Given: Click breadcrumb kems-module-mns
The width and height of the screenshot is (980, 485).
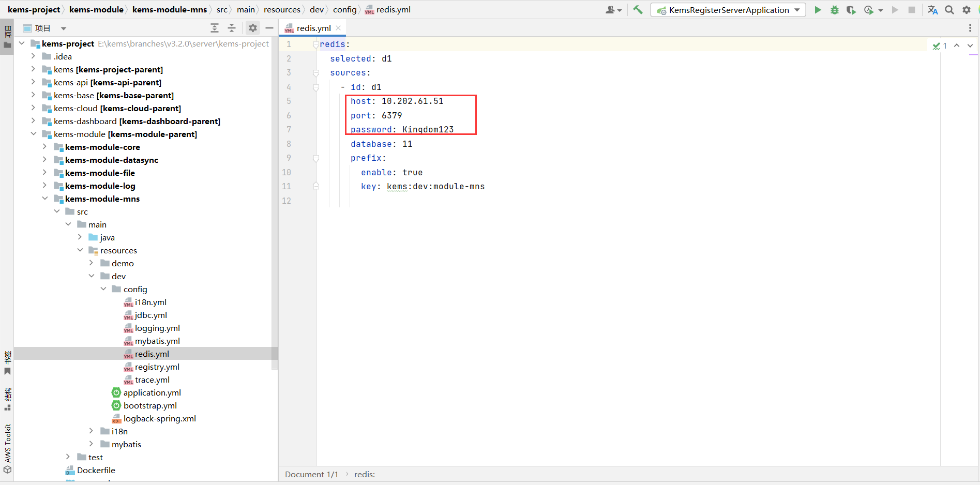Looking at the screenshot, I should click(170, 10).
